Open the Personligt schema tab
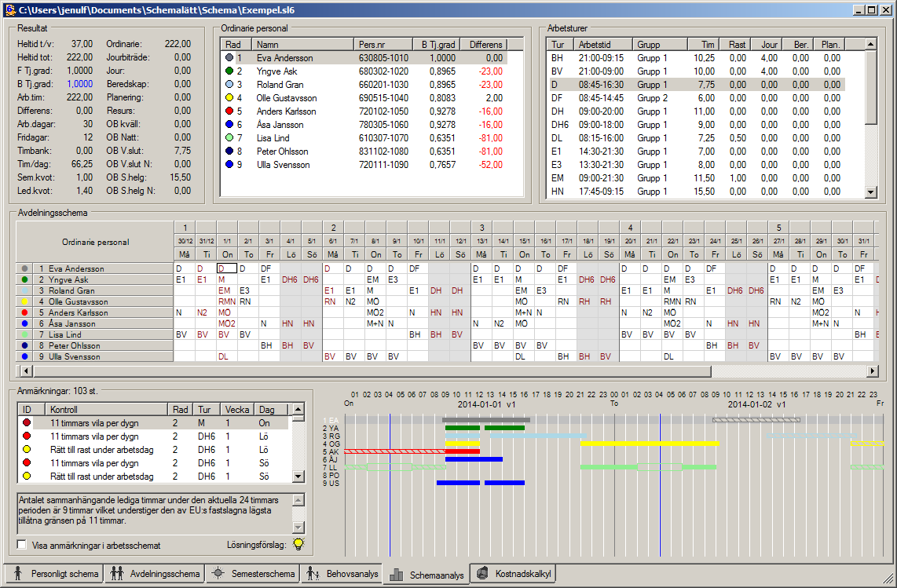897x588 pixels. point(53,573)
